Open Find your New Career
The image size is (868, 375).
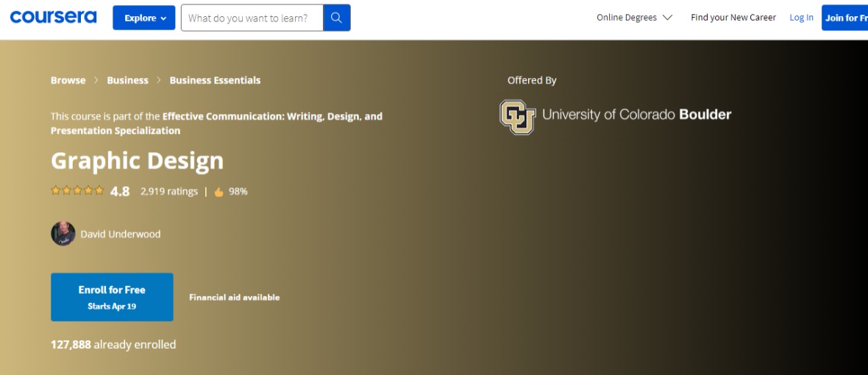[x=733, y=18]
